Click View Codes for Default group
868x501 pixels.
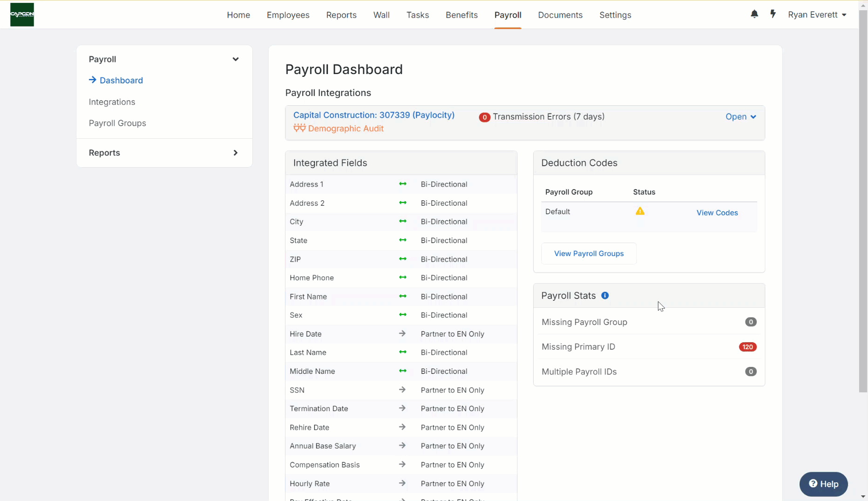pos(717,213)
